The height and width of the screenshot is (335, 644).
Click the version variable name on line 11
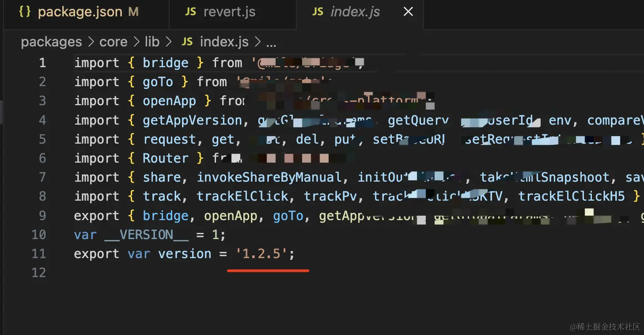click(185, 254)
